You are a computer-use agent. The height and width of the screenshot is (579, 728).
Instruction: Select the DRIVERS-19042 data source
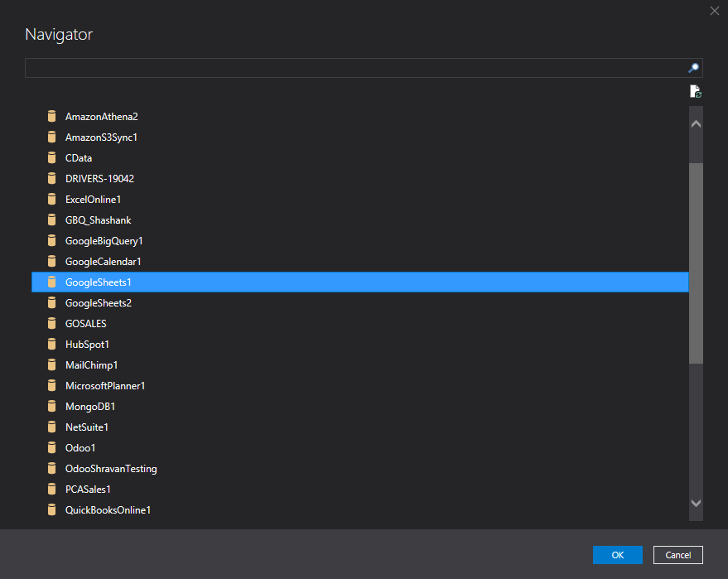pyautogui.click(x=99, y=178)
